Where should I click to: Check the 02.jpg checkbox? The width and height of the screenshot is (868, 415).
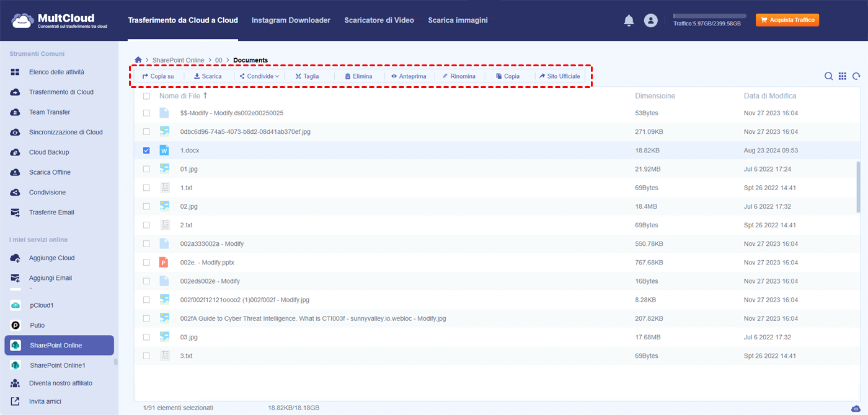146,206
